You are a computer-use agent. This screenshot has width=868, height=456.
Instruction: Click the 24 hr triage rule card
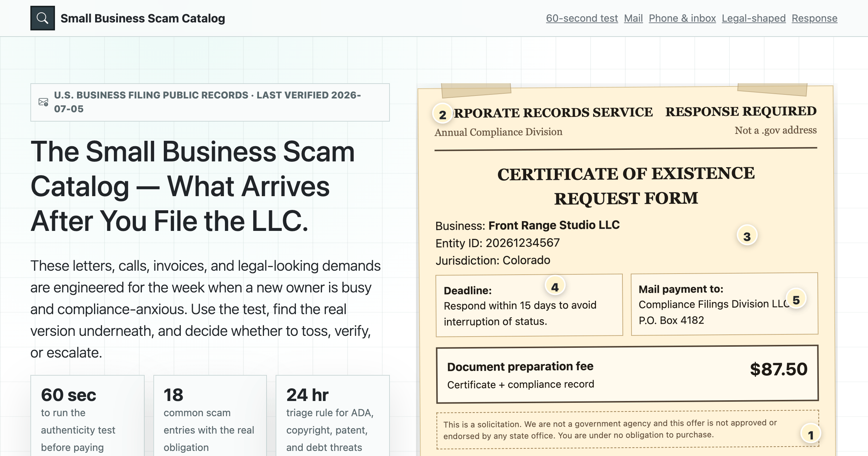pyautogui.click(x=333, y=415)
